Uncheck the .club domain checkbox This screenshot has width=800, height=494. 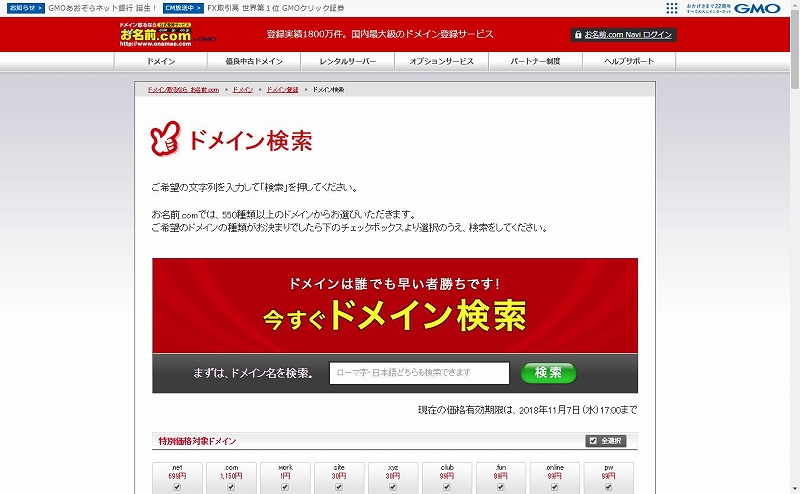point(447,487)
